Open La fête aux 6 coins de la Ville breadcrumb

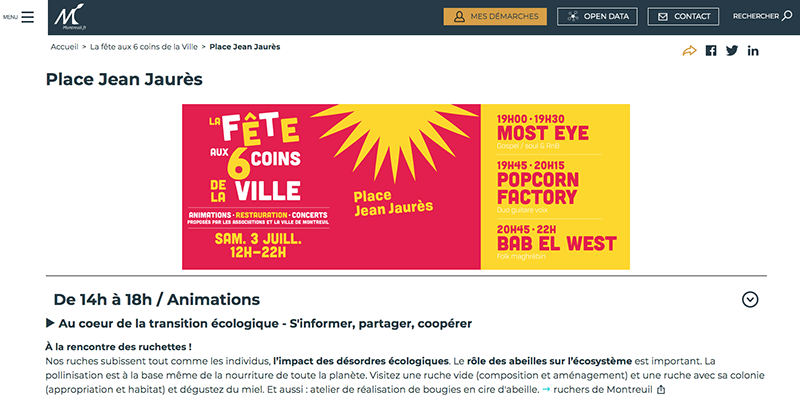coord(144,47)
